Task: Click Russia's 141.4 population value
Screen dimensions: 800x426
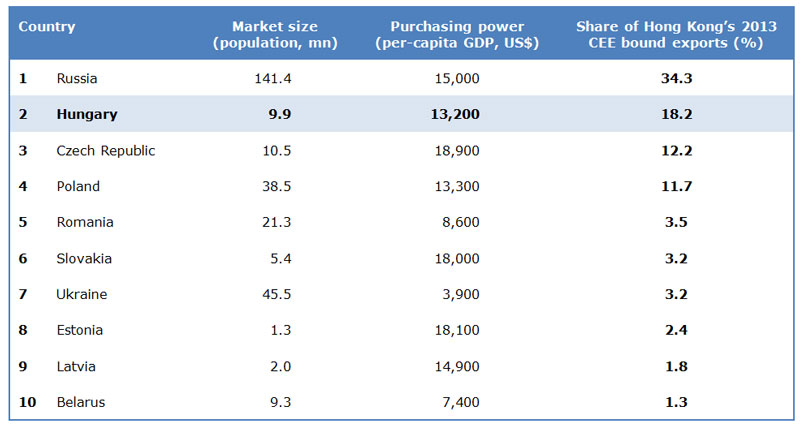Action: [273, 78]
